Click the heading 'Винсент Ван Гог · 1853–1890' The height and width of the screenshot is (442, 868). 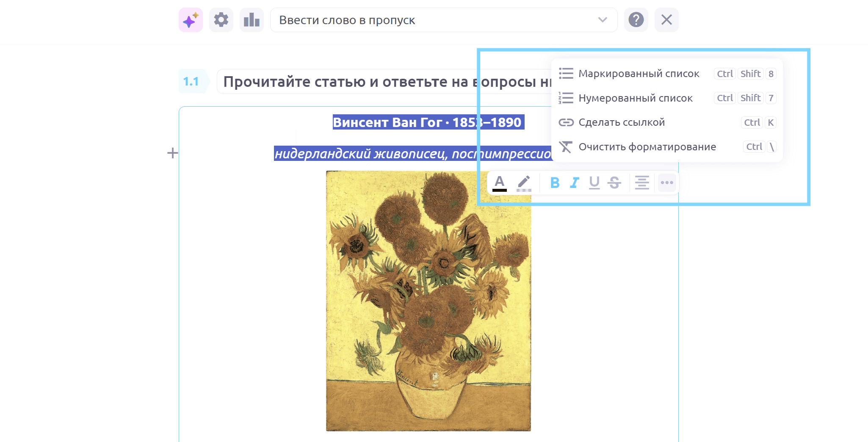427,122
